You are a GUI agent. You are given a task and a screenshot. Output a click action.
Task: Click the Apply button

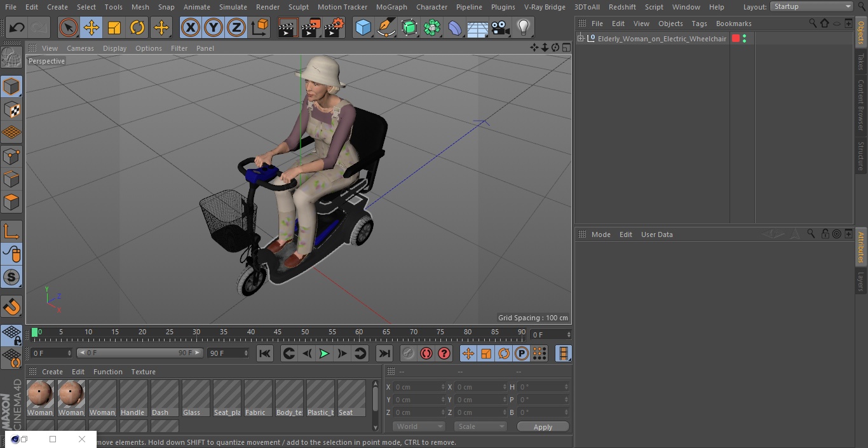click(543, 427)
